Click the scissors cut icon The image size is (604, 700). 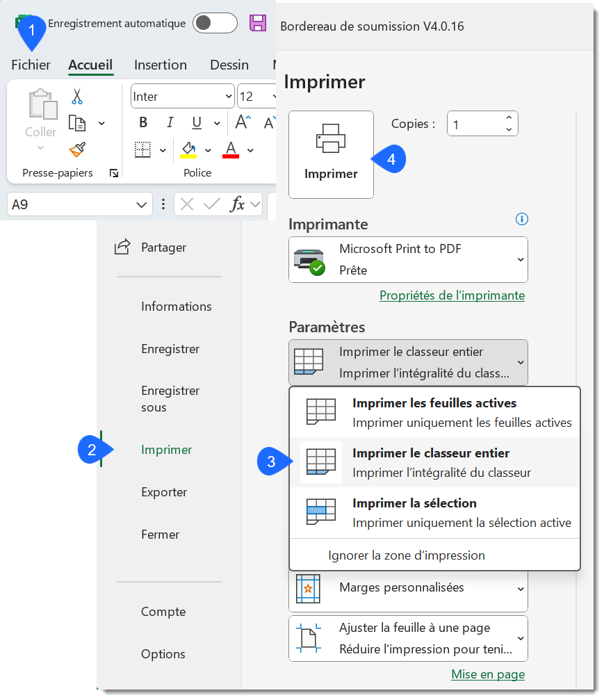(76, 96)
